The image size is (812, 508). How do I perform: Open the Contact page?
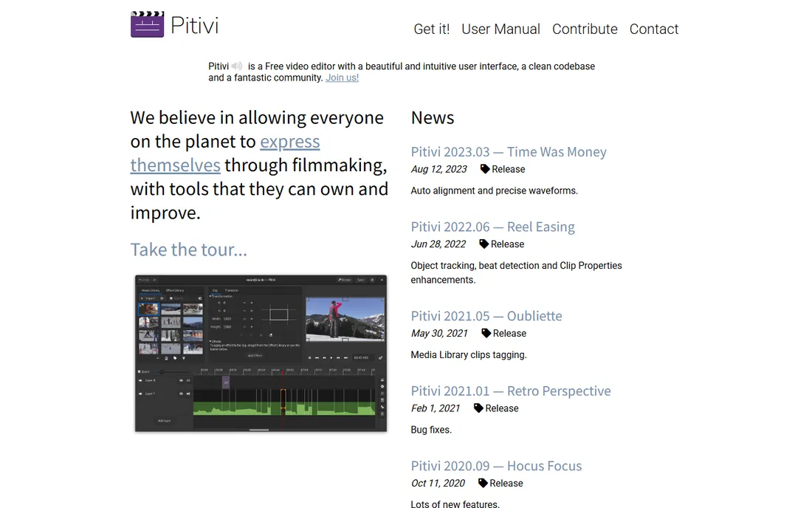coord(653,29)
